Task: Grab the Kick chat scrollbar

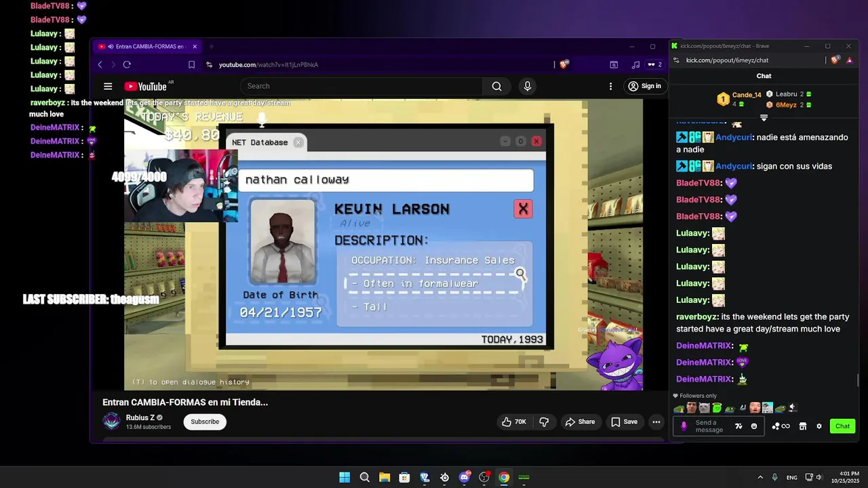Action: tap(858, 380)
